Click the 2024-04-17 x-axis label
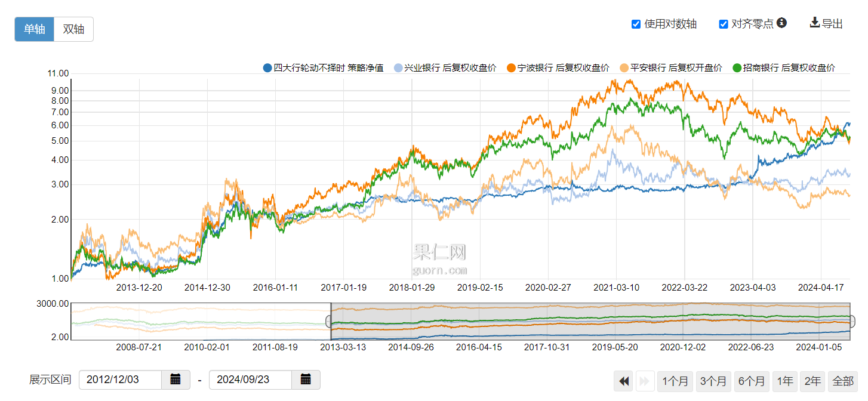Screen dimensions: 868x401 pos(820,287)
